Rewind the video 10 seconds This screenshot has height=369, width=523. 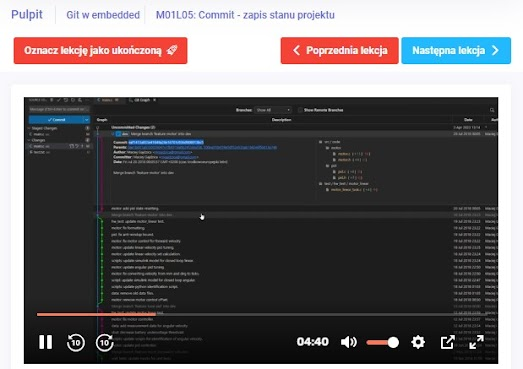coord(75,342)
